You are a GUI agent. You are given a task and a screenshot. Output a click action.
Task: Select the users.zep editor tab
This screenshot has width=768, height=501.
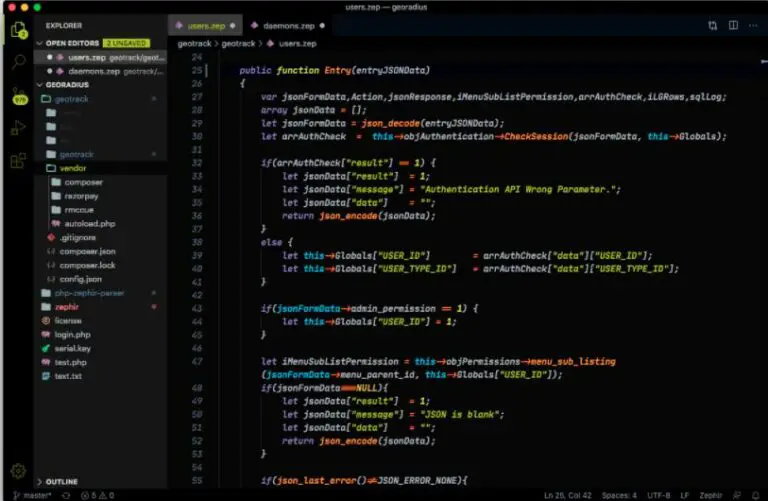click(203, 25)
